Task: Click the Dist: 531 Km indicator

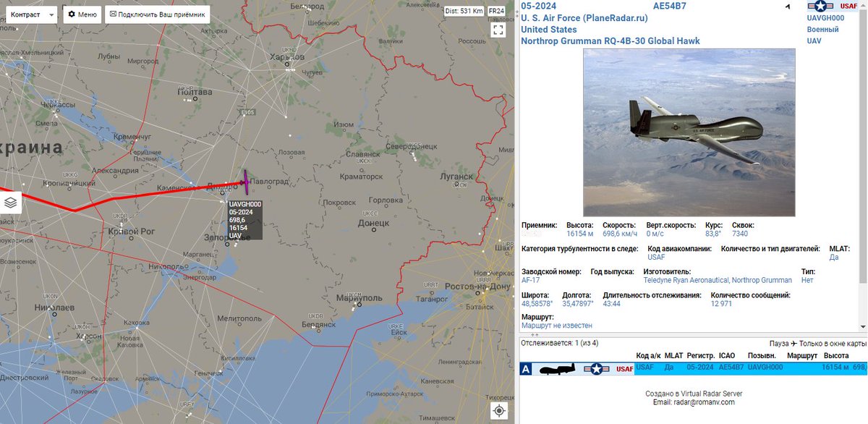Action: click(464, 11)
